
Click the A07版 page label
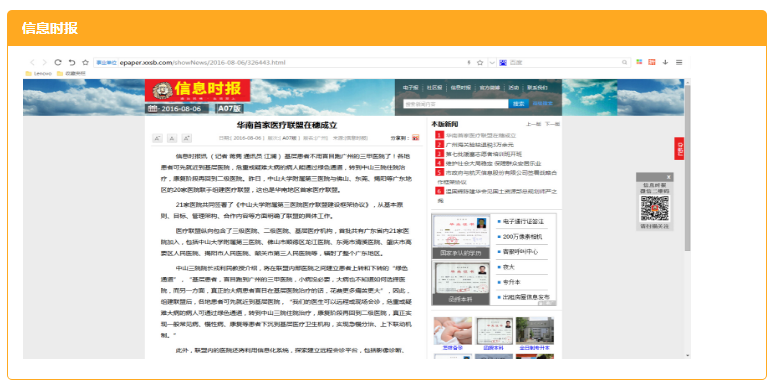(230, 108)
